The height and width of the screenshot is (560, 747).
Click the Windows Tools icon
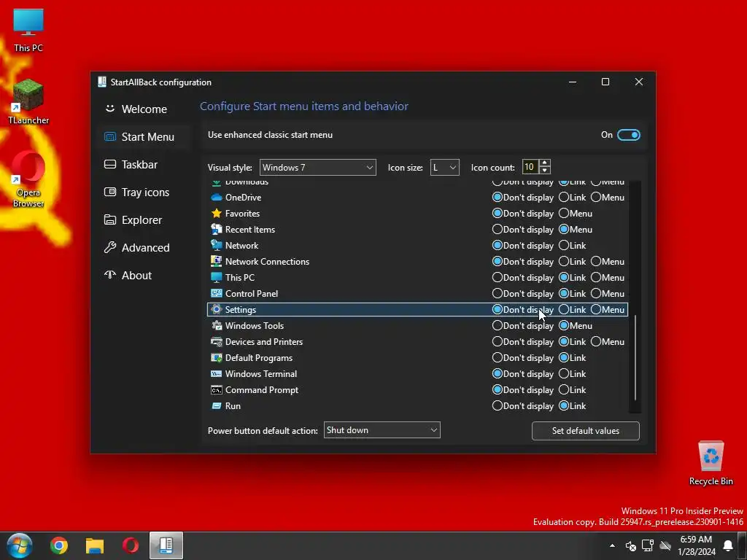[216, 326]
